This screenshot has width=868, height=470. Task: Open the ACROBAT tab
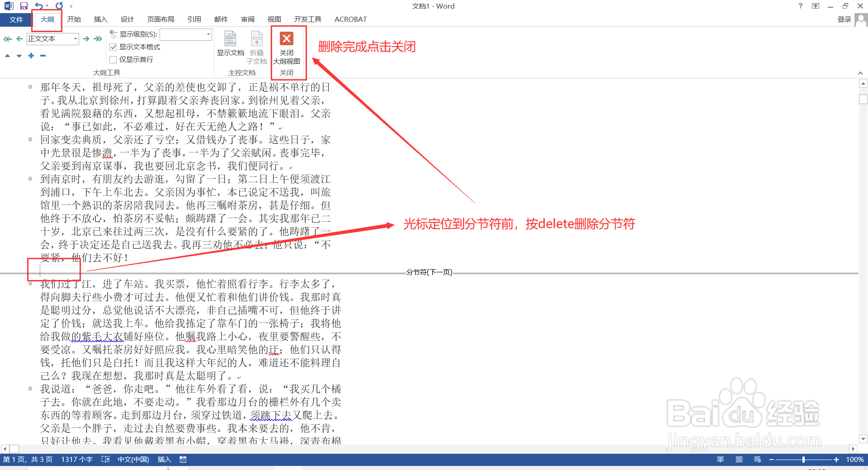coord(351,19)
